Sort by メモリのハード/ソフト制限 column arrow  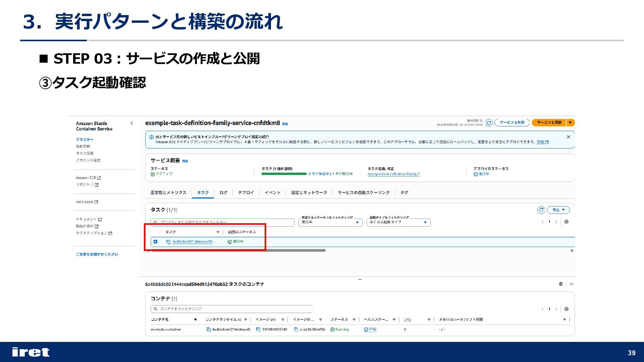[565, 320]
